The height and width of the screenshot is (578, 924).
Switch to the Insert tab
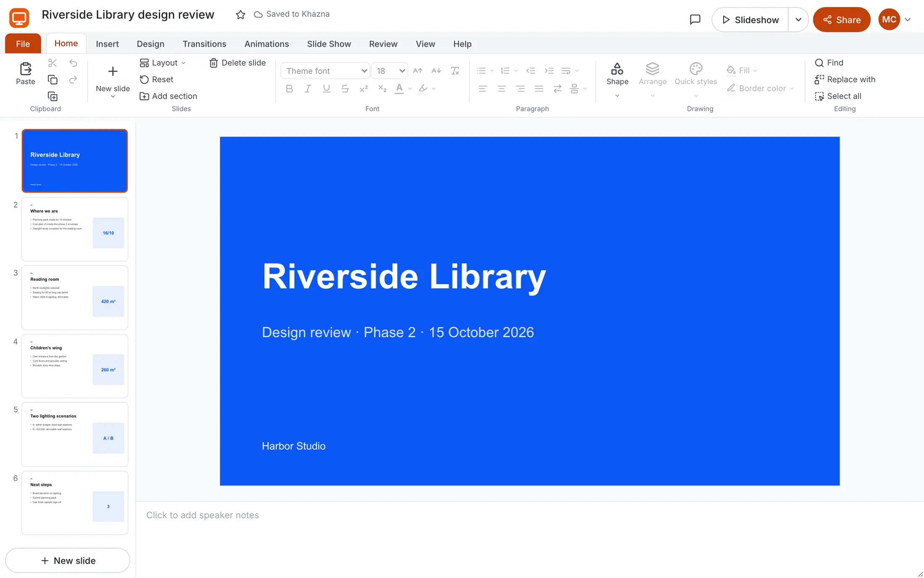tap(107, 44)
